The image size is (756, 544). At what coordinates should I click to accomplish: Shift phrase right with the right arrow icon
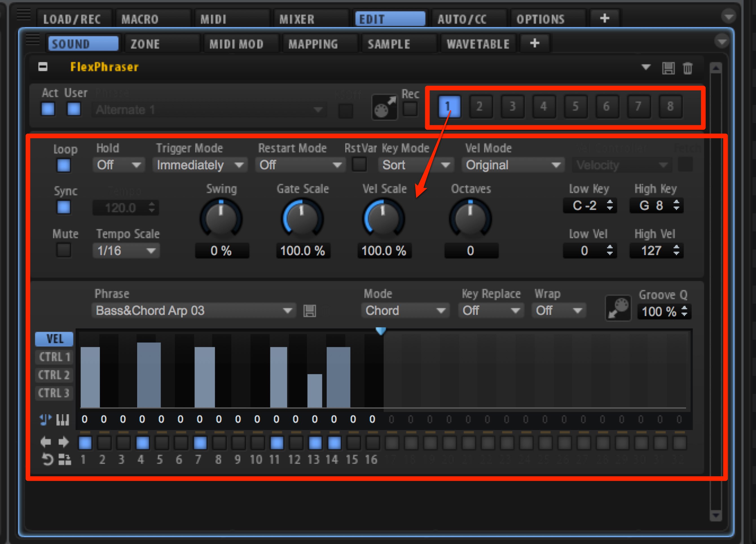(64, 442)
